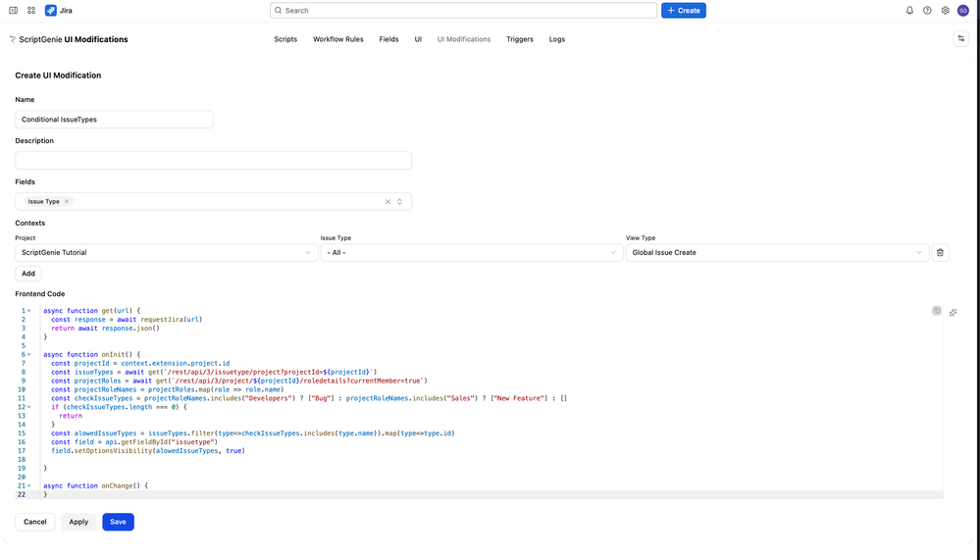Image resolution: width=980 pixels, height=560 pixels.
Task: Focus the Jira search box
Action: [x=464, y=11]
